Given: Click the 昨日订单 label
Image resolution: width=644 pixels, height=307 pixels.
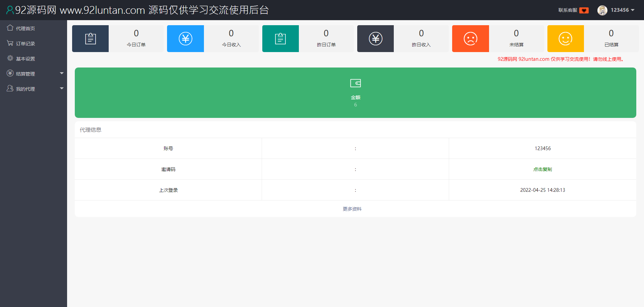Looking at the screenshot, I should 326,45.
